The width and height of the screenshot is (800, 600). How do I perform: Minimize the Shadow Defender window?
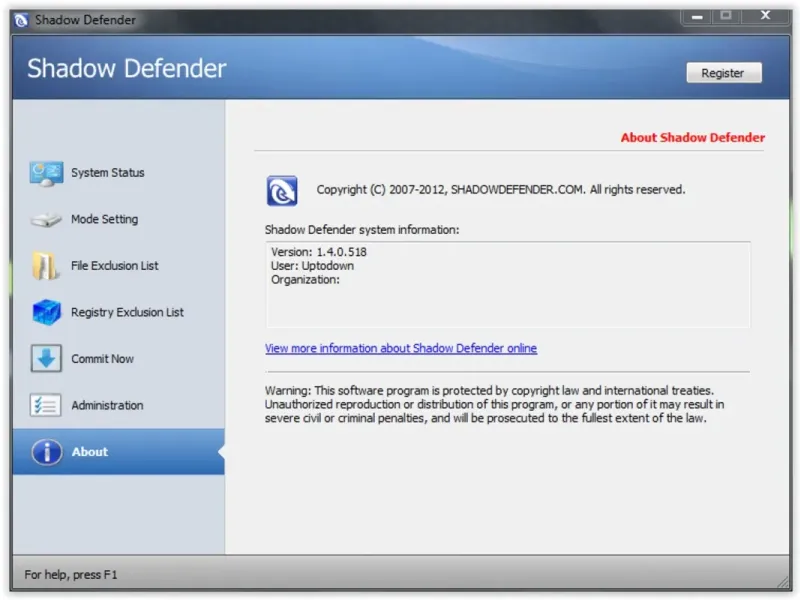click(697, 16)
